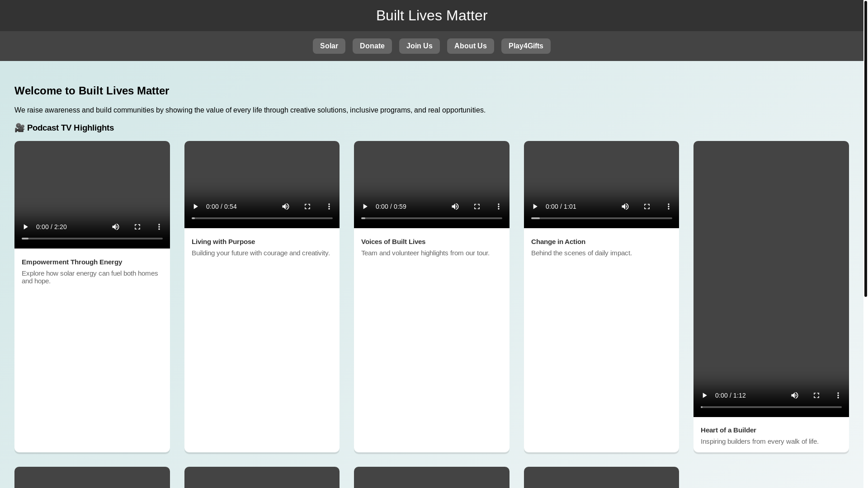
Task: Click the Living with Purpose progress bar
Action: tap(262, 218)
